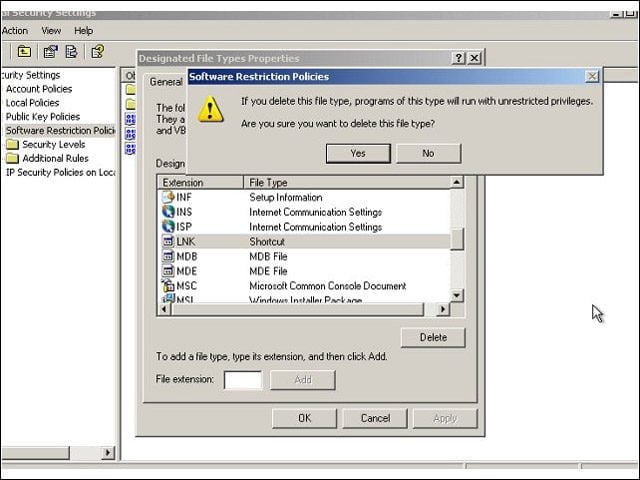This screenshot has width=640, height=480.
Task: Click the File extension input field
Action: click(x=243, y=380)
